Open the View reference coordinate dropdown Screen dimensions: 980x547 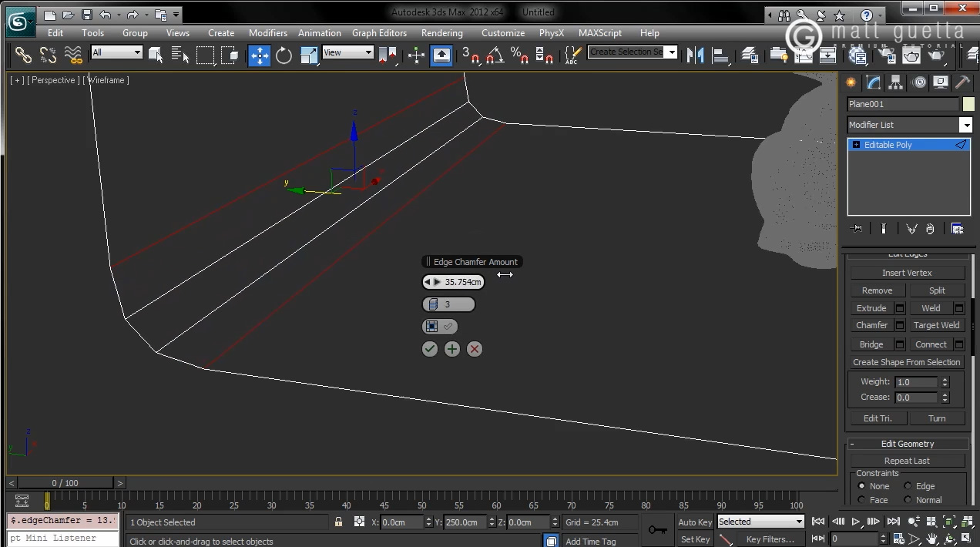click(347, 52)
